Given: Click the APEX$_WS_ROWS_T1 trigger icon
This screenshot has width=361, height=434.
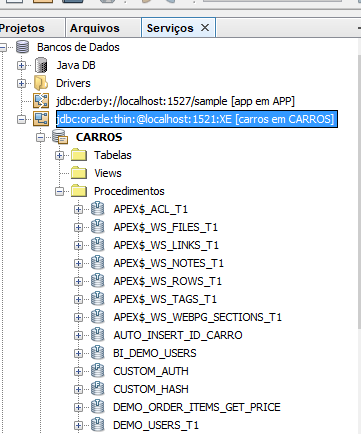Looking at the screenshot, I should [98, 281].
